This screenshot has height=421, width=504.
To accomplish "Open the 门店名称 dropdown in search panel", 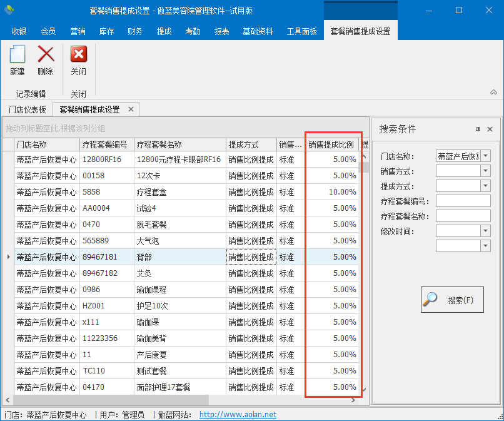I will coord(486,156).
